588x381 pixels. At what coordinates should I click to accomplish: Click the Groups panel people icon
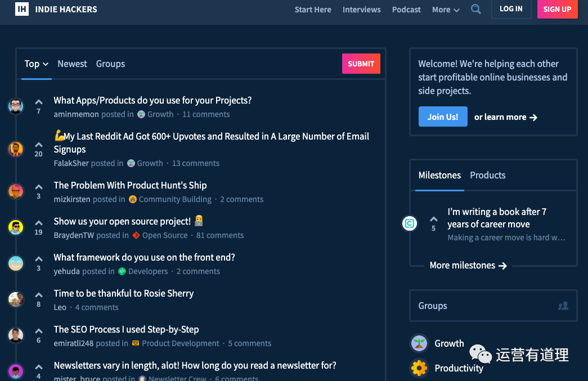click(563, 306)
